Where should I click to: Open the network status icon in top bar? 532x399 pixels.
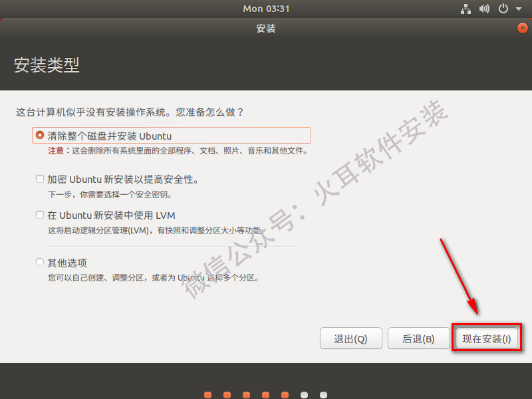(x=465, y=9)
